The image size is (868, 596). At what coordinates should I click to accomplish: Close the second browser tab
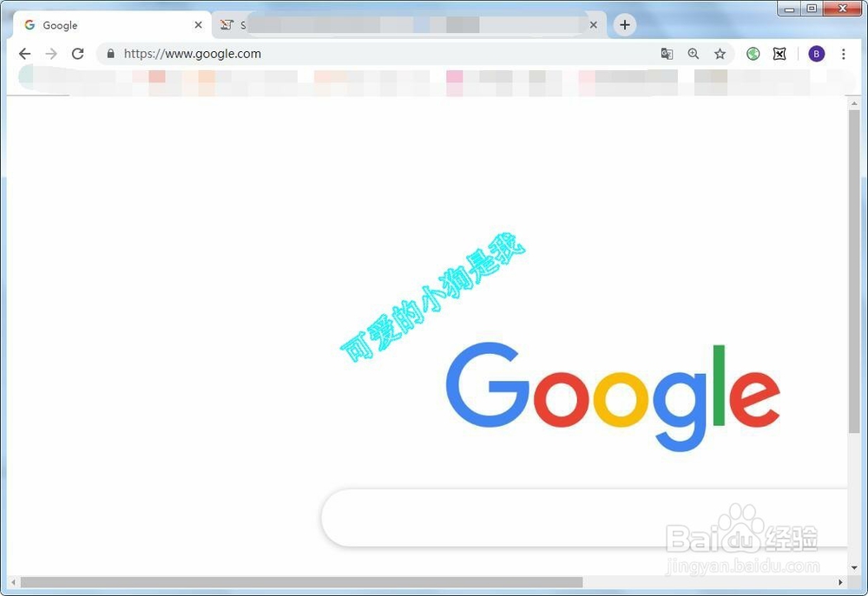point(594,25)
